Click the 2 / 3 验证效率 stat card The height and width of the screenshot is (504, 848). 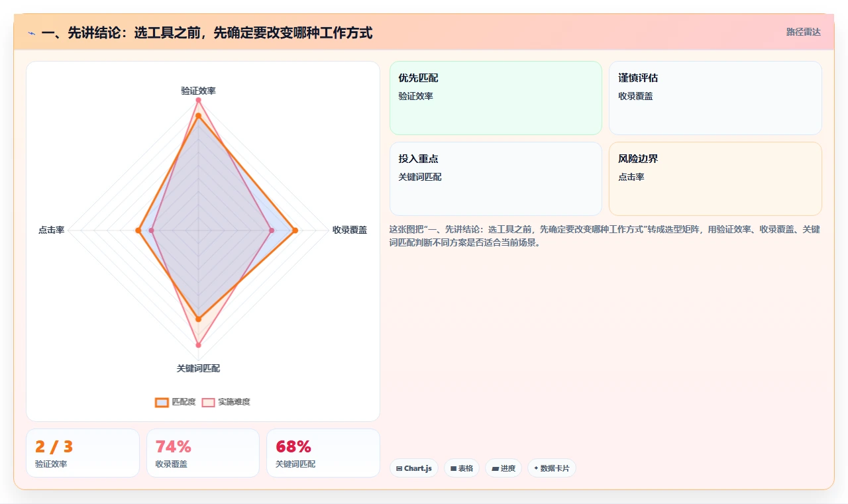[83, 453]
